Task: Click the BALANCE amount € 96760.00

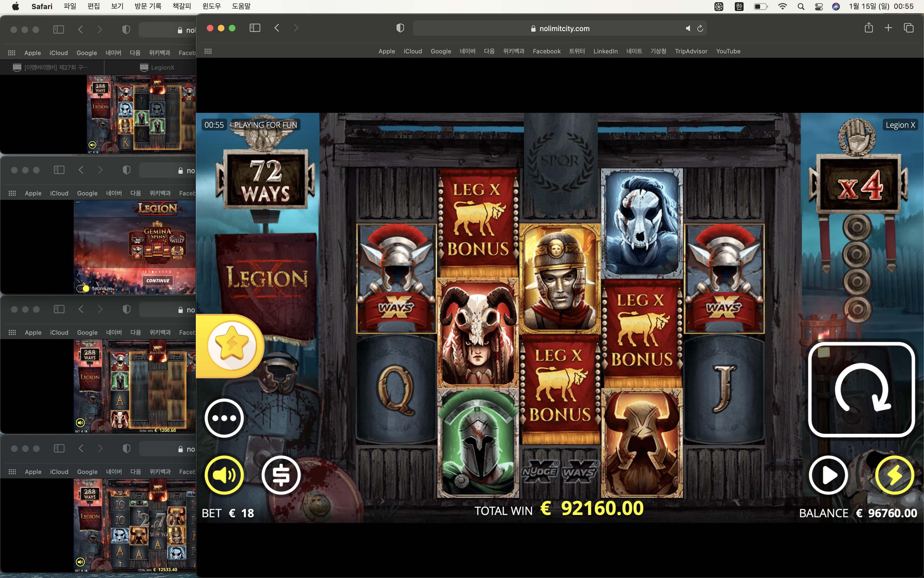Action: [886, 513]
